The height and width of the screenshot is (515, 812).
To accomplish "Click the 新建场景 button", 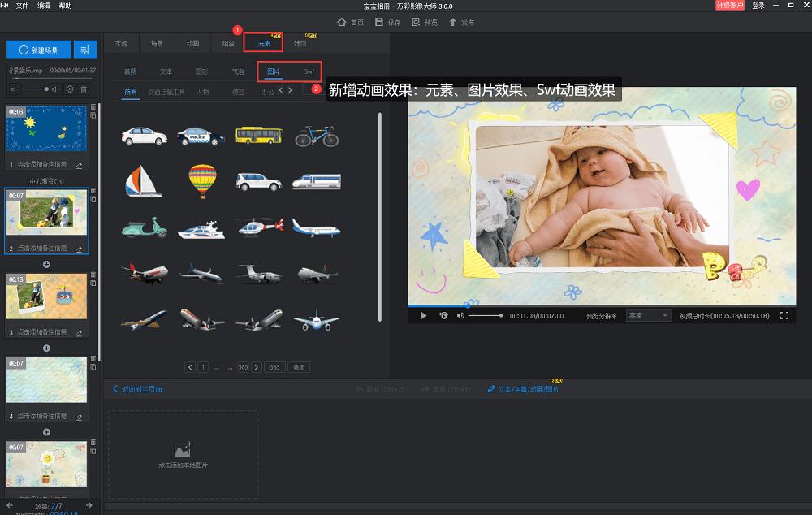I will tap(39, 50).
